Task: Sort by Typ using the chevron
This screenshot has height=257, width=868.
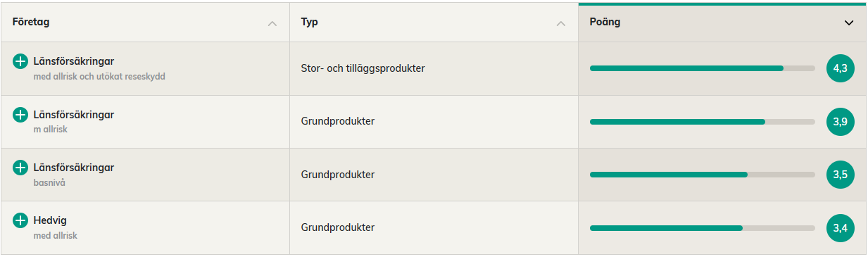Action: coord(561,23)
